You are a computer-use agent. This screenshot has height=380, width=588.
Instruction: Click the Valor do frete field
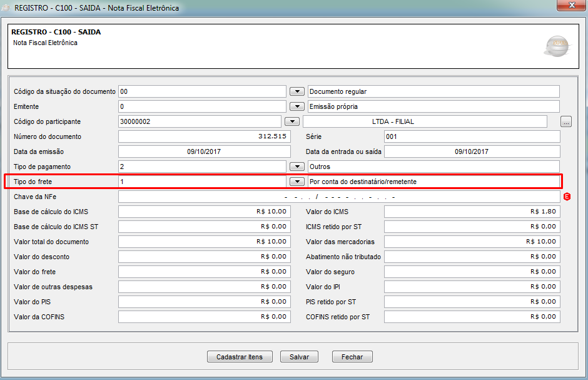coord(204,272)
